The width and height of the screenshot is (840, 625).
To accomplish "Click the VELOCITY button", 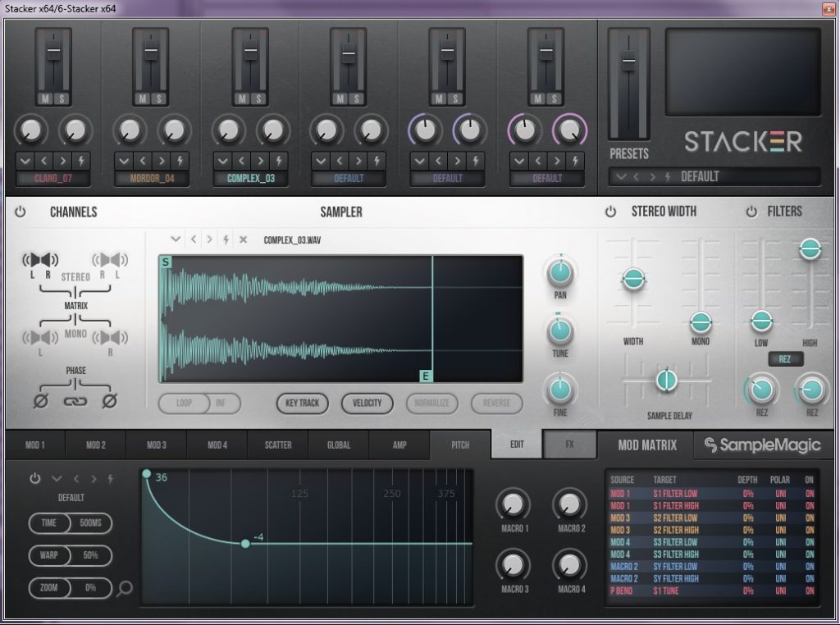I will click(x=367, y=403).
